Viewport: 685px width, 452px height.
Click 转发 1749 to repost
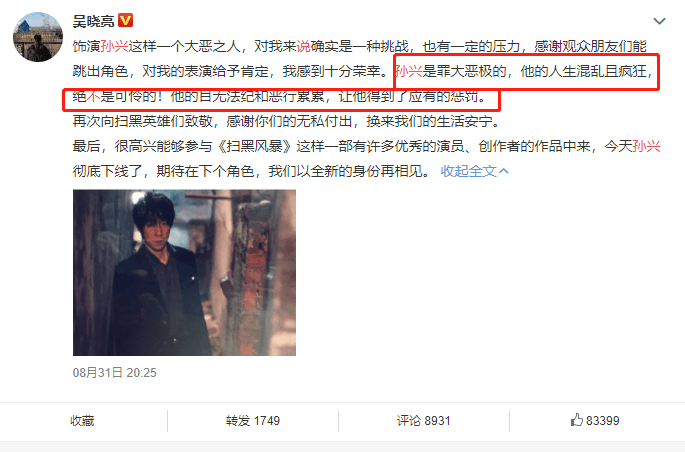tap(253, 421)
